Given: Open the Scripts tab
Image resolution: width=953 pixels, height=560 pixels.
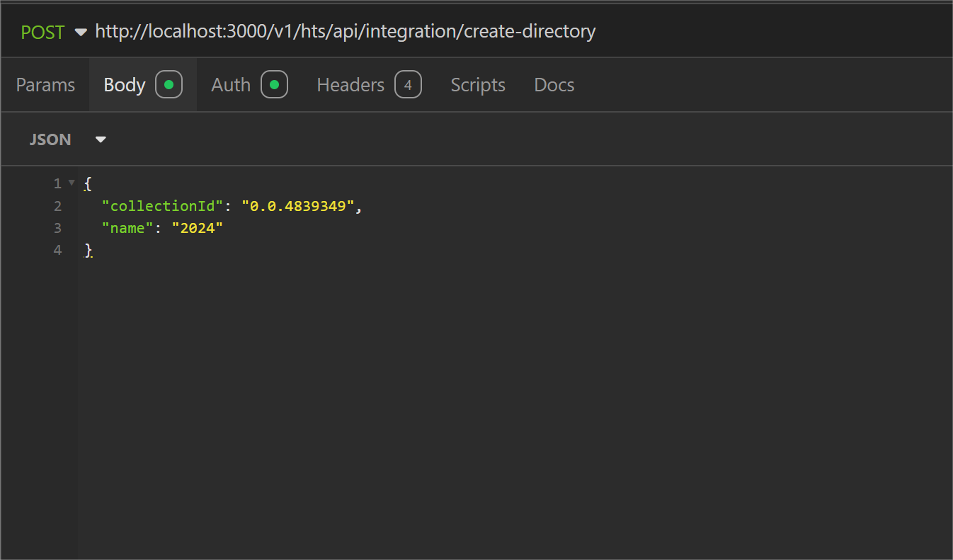Looking at the screenshot, I should (x=478, y=84).
